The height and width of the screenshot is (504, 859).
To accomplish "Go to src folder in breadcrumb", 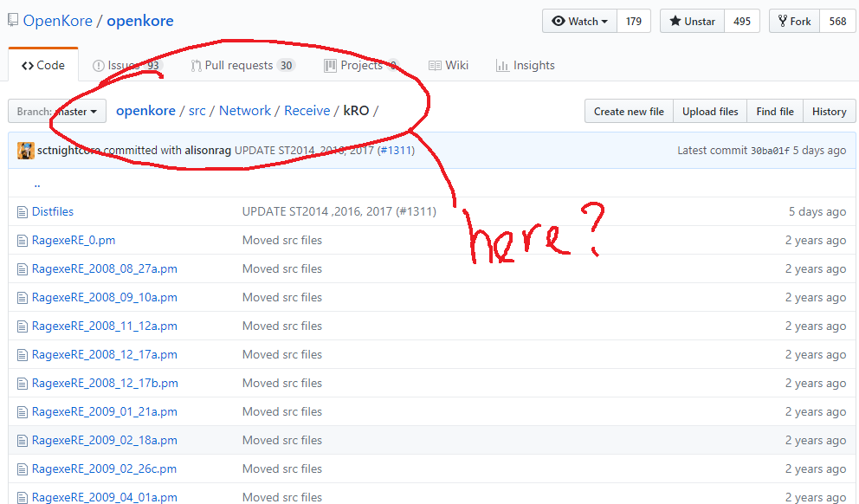I will 197,111.
